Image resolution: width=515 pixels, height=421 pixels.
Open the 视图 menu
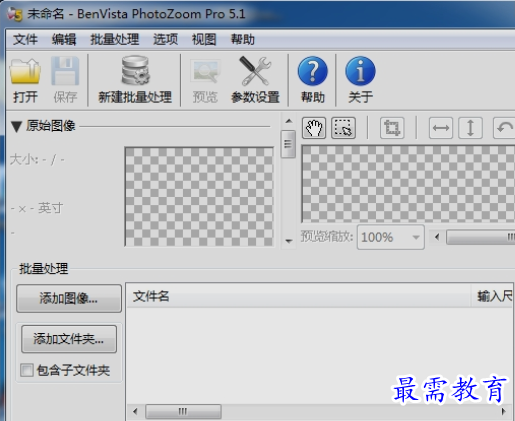[204, 39]
